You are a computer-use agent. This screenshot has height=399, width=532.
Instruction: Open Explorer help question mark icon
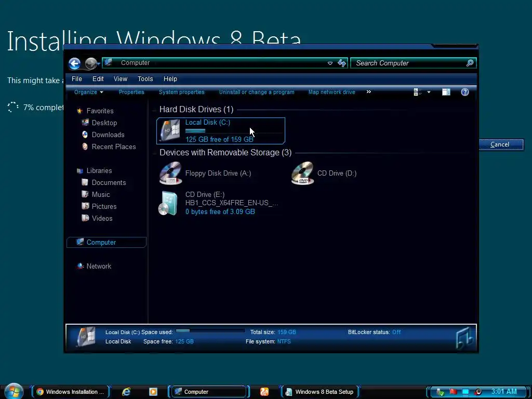[x=465, y=92]
